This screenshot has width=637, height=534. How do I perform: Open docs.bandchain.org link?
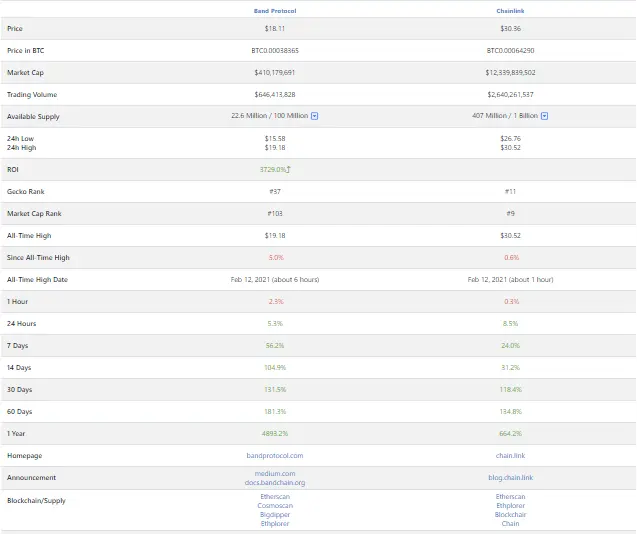[x=275, y=482]
